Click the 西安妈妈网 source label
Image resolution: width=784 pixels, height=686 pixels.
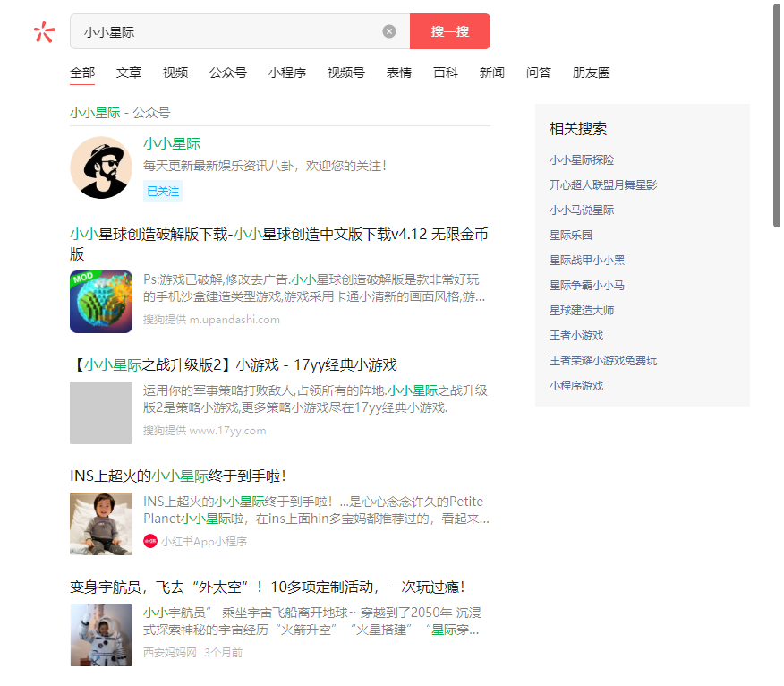(170, 653)
